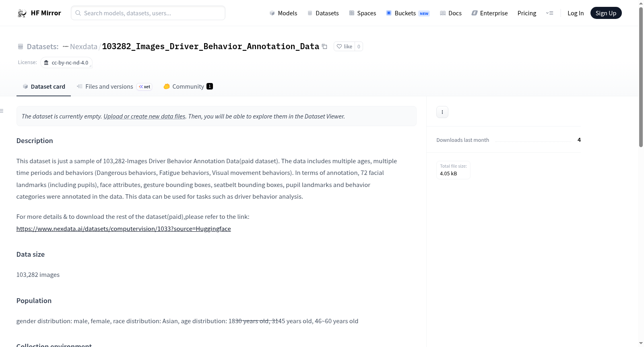Open the Models page

(x=283, y=13)
